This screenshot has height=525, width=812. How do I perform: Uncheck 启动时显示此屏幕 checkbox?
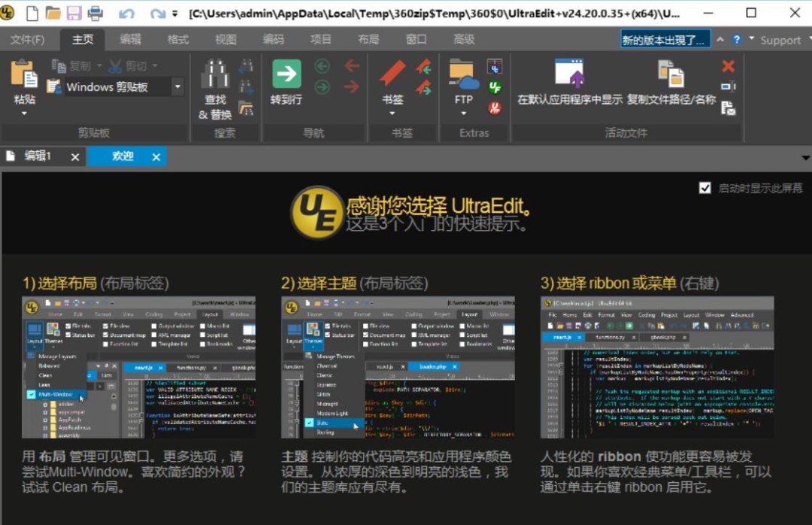pyautogui.click(x=704, y=187)
